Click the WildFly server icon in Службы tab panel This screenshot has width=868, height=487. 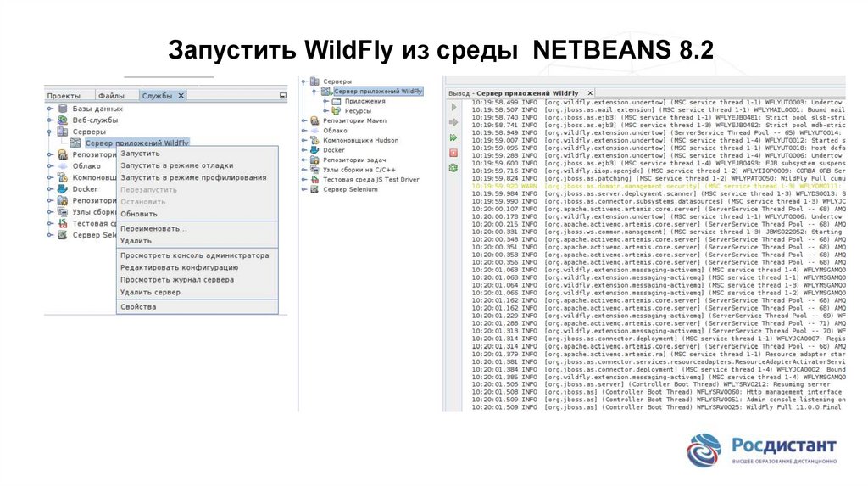click(x=75, y=143)
